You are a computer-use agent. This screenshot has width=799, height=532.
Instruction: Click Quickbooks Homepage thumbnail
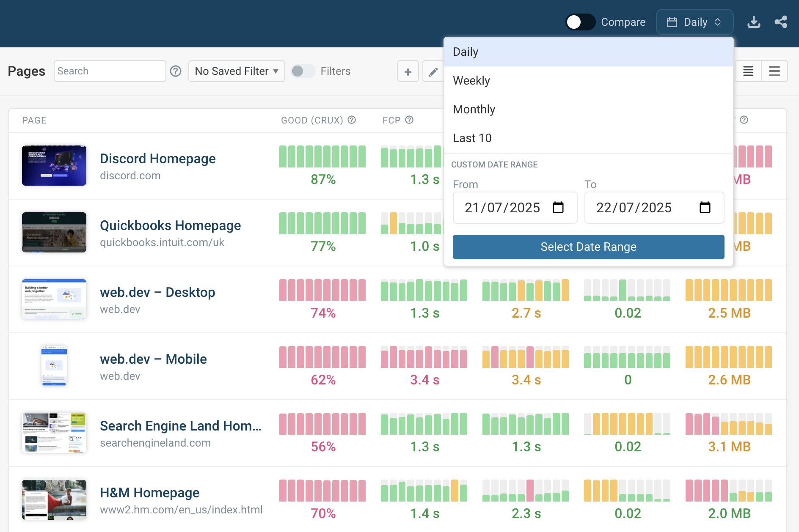coord(54,233)
